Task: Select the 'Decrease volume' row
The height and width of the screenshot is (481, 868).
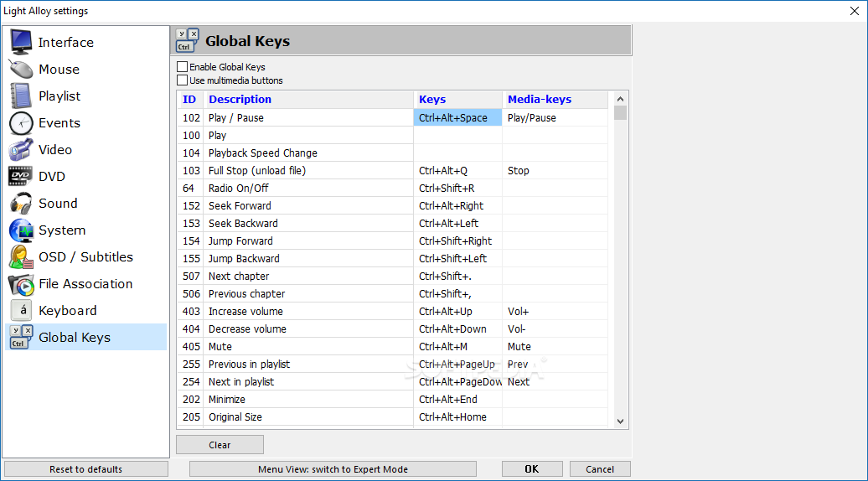Action: (392, 328)
